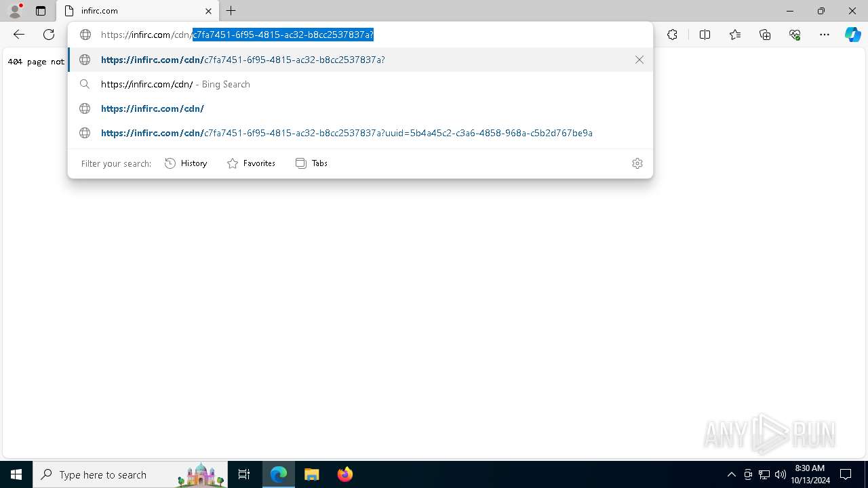Remove the first URL suggestion with X
Viewport: 868px width, 488px height.
[x=639, y=60]
